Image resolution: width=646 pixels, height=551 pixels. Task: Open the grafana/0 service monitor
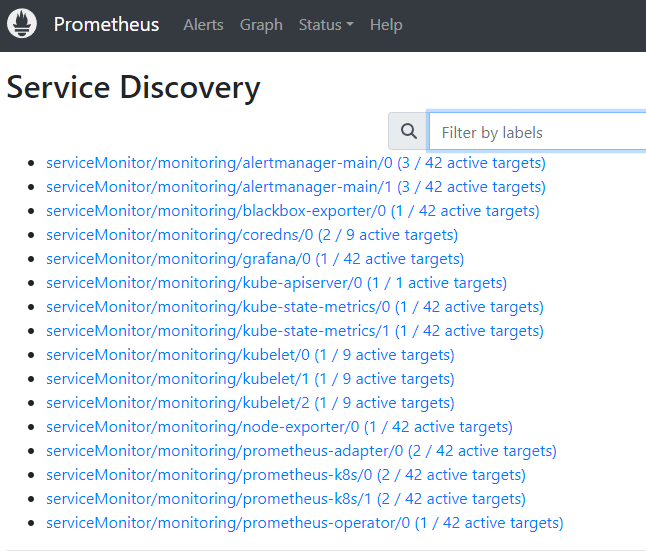point(255,259)
